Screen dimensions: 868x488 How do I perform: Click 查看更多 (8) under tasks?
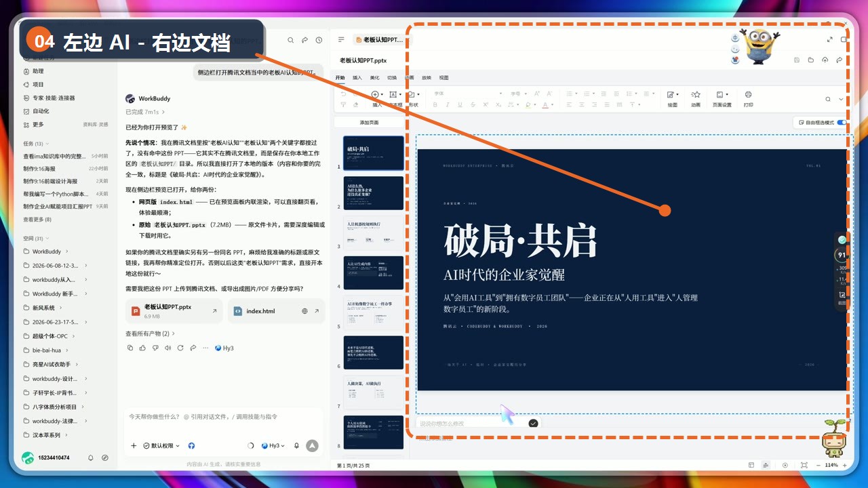(x=37, y=220)
